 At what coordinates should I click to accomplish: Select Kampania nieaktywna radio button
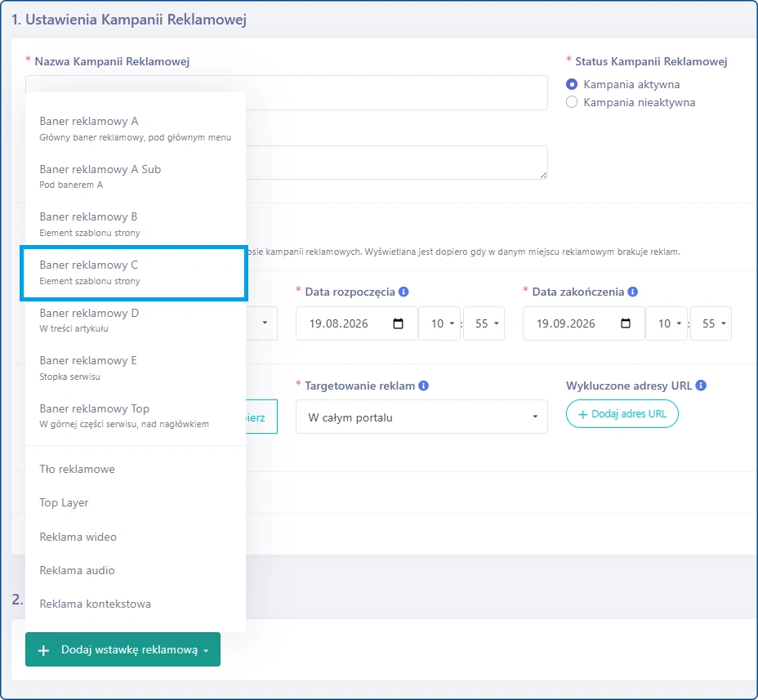[572, 102]
